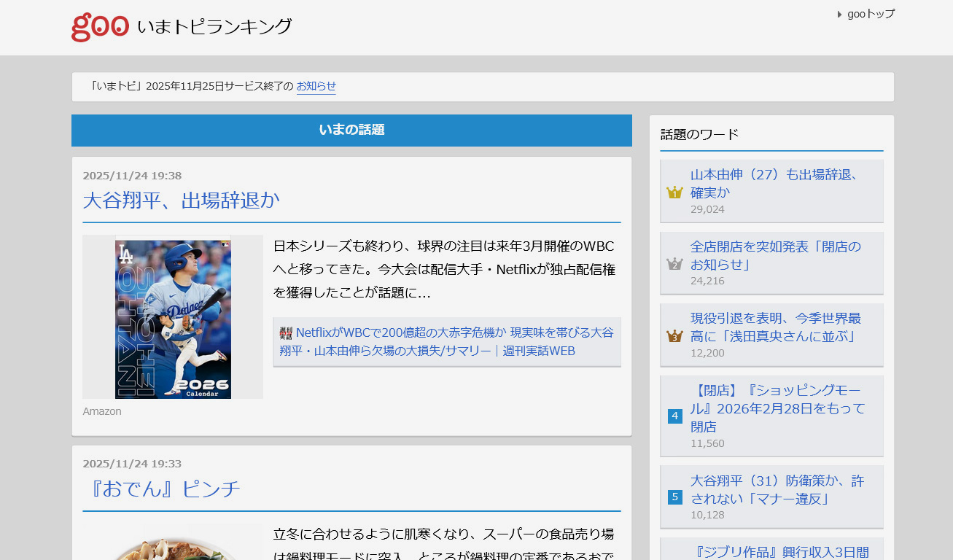
Task: Open the お知らせ service notice link
Action: click(316, 86)
